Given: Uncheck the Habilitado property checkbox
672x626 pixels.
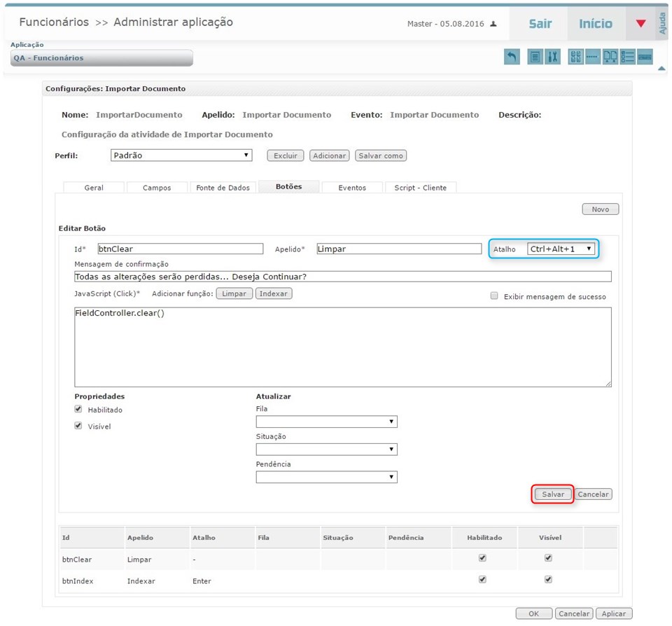Looking at the screenshot, I should tap(78, 410).
